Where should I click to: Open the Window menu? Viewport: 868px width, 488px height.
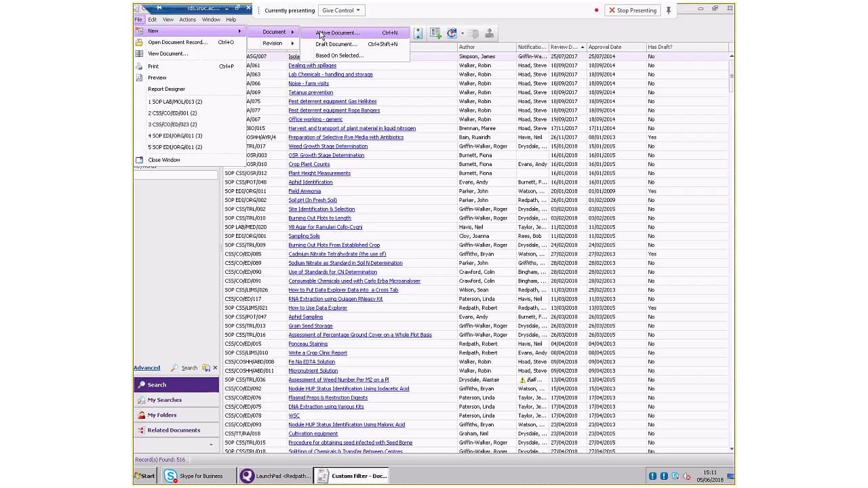click(x=211, y=20)
